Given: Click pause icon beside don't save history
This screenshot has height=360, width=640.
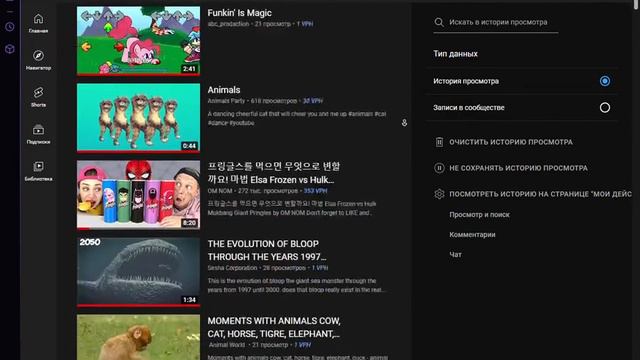Looking at the screenshot, I should tap(439, 168).
